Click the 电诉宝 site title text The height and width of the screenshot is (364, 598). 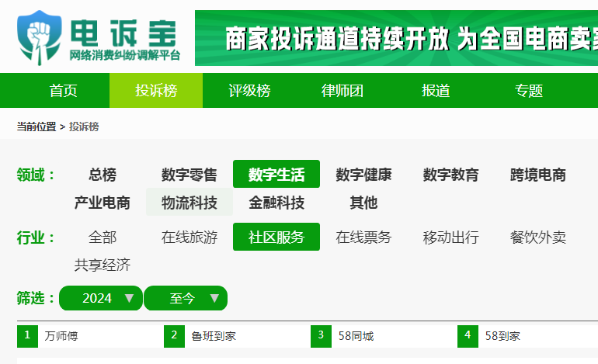(124, 33)
